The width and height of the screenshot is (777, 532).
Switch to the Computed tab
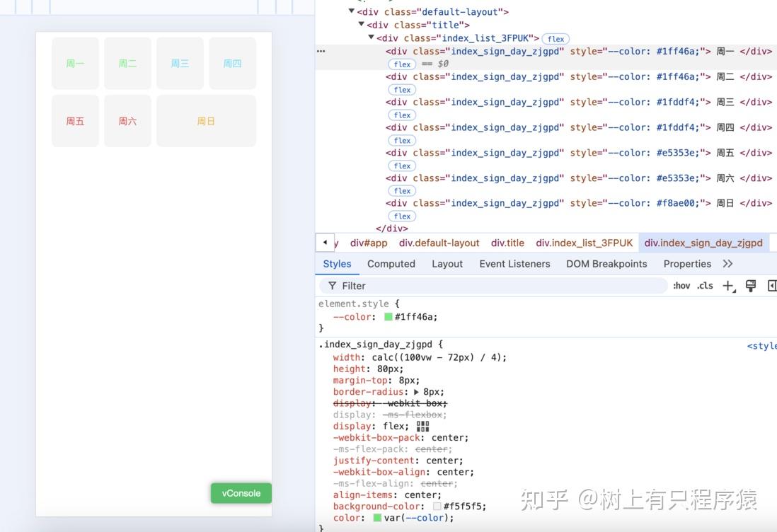pos(391,263)
